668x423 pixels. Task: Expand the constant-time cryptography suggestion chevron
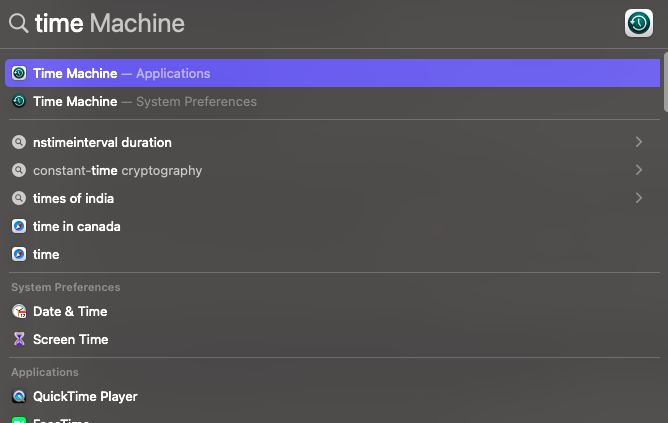638,170
